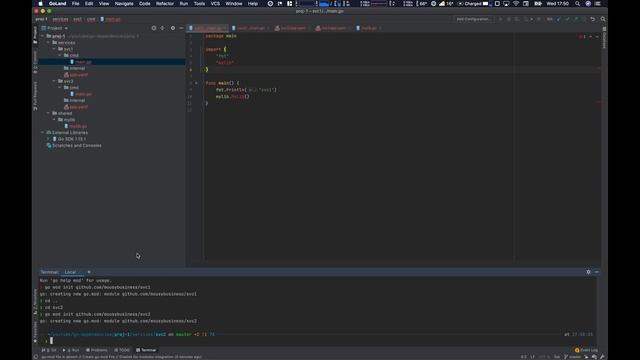Open the VCS menu
The width and height of the screenshot is (640, 360).
(x=215, y=4)
